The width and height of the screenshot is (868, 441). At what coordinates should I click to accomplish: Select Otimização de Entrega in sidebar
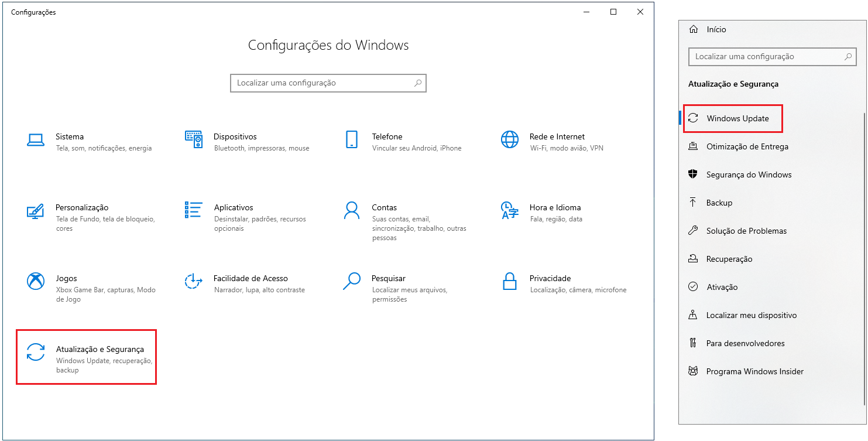[747, 146]
